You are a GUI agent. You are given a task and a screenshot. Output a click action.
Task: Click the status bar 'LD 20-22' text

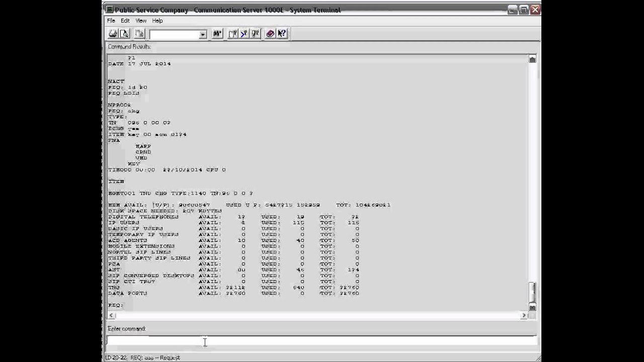point(116,357)
